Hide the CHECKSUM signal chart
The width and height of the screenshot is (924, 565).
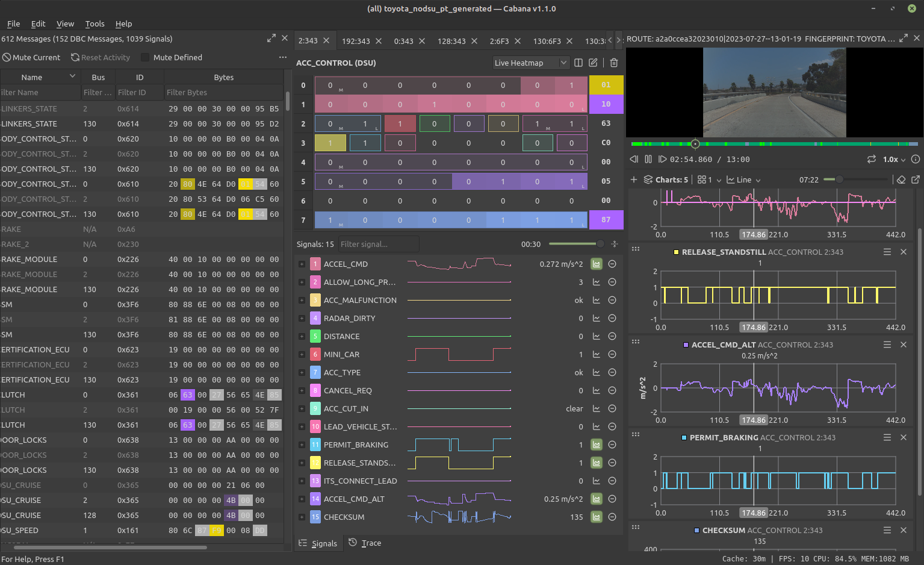point(597,517)
